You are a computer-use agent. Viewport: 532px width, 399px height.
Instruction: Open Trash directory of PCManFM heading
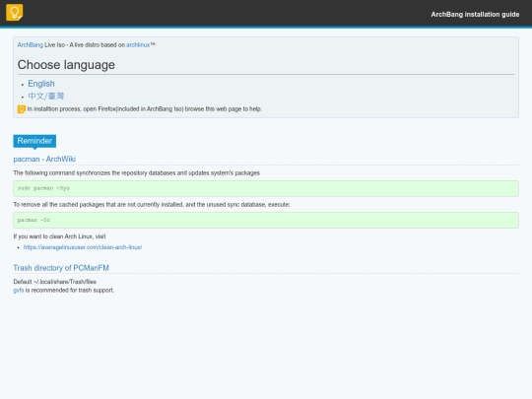pyautogui.click(x=61, y=268)
